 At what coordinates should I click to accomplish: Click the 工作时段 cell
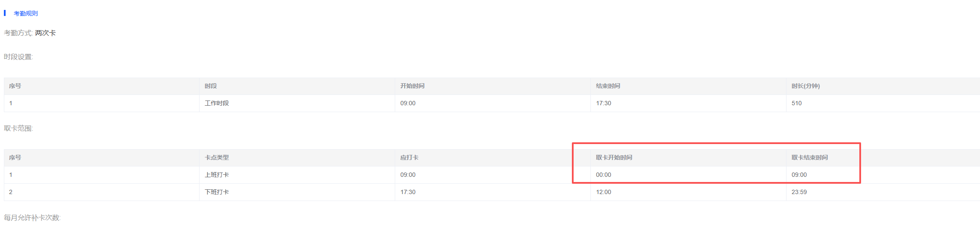(217, 104)
